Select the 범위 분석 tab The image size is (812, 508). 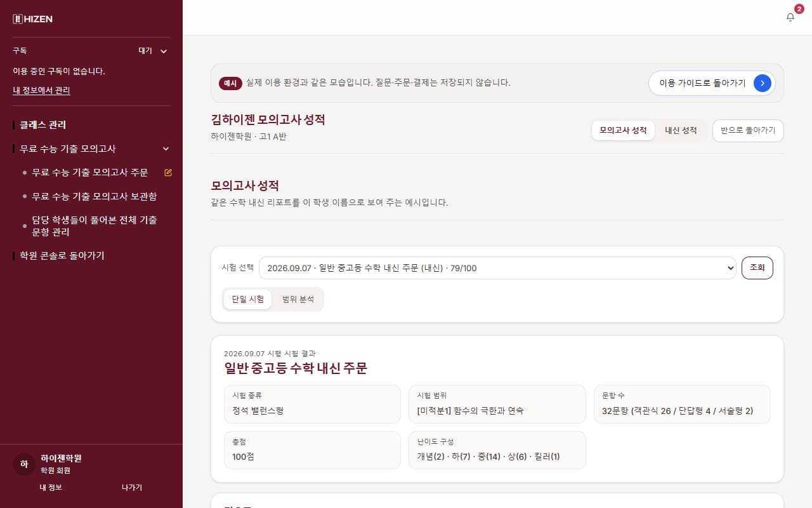pos(298,299)
